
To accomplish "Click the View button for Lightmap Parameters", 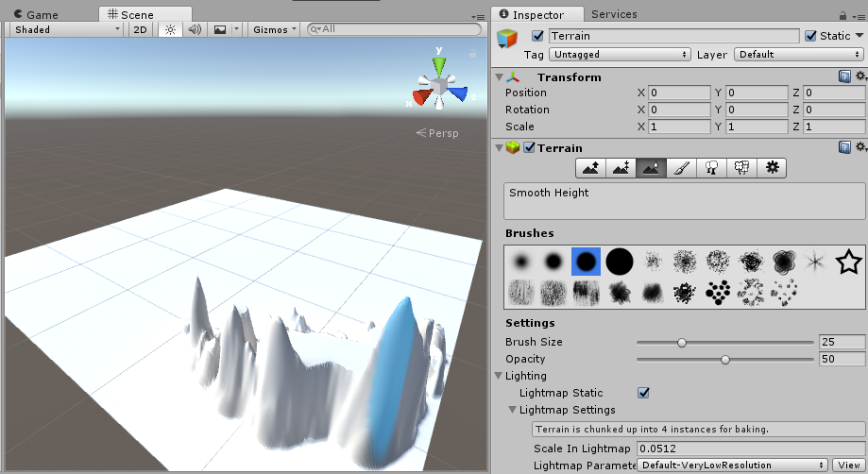I will tap(847, 466).
